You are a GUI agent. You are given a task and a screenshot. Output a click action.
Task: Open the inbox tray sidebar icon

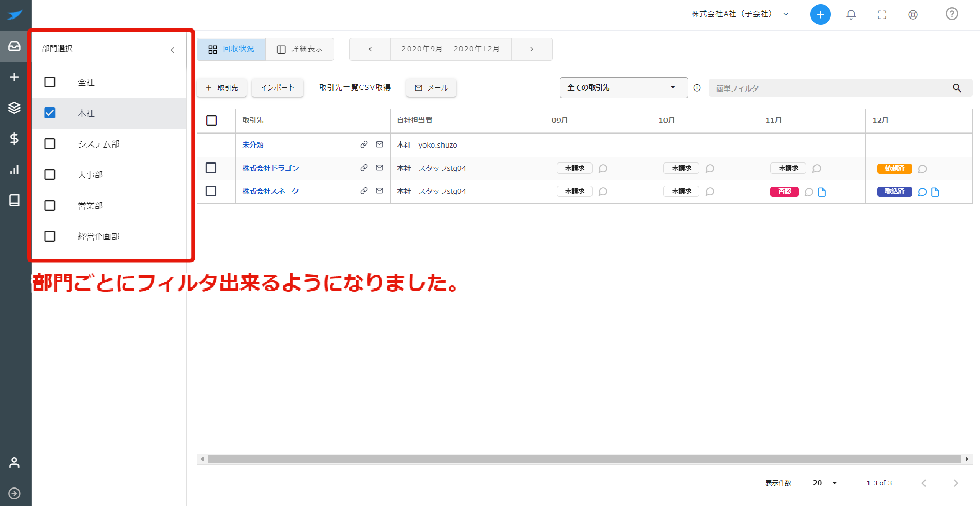pos(14,46)
